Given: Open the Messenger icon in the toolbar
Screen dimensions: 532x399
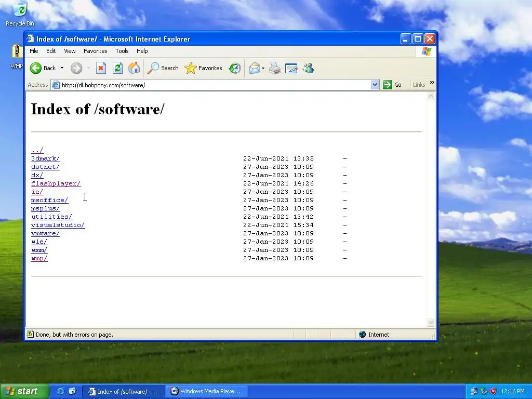Looking at the screenshot, I should pos(308,68).
